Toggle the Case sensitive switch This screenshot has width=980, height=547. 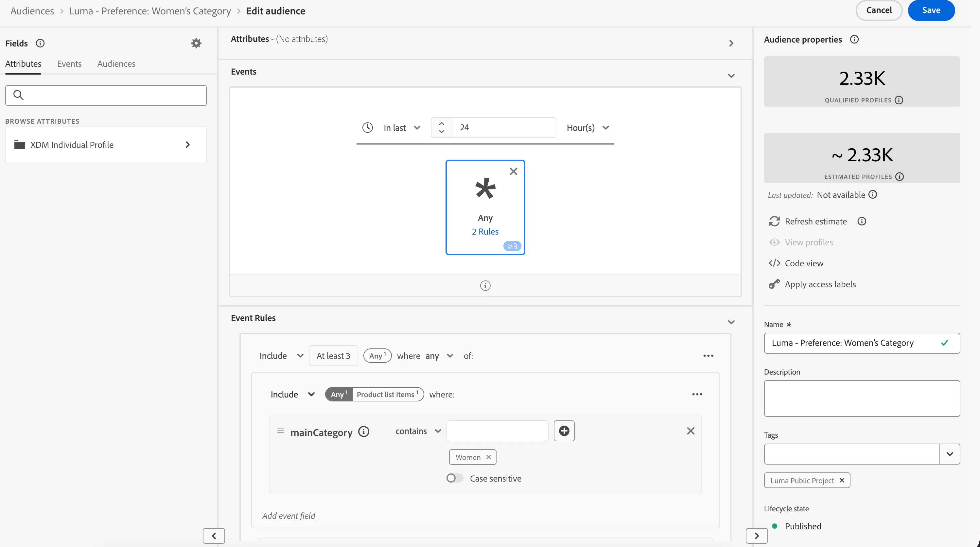point(455,478)
